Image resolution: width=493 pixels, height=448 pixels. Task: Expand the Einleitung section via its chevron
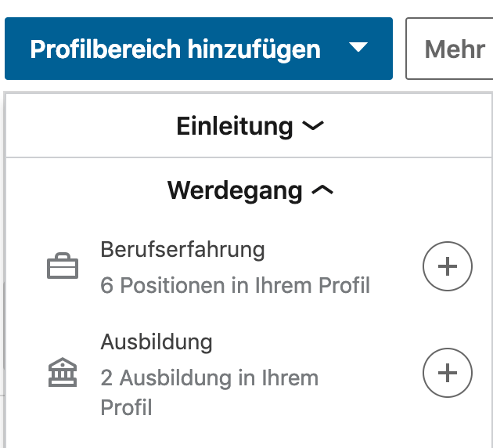[x=313, y=125]
